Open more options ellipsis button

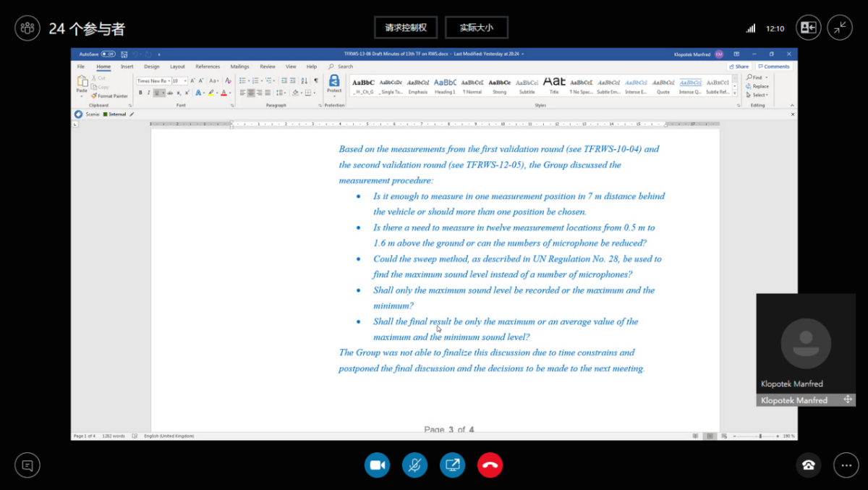coord(846,465)
